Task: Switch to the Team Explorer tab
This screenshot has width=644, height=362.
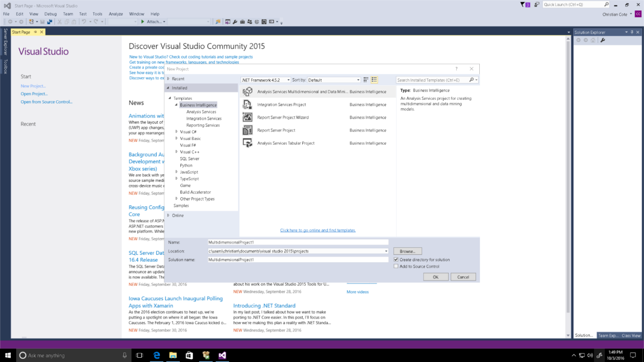Action: point(608,336)
